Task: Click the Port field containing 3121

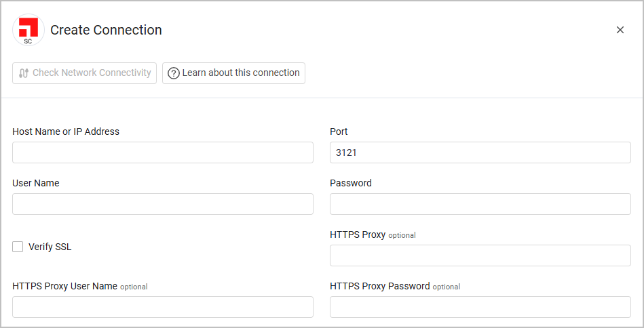Action: (x=480, y=152)
